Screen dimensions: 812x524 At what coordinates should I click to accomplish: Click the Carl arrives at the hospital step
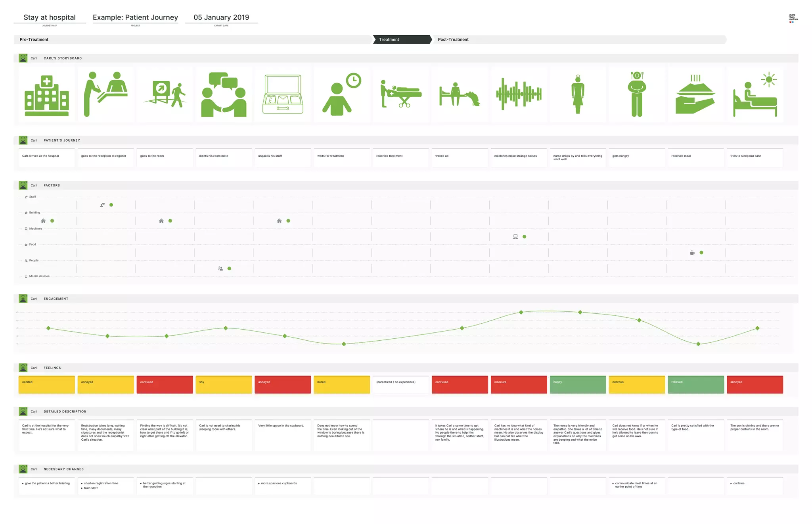pos(47,158)
